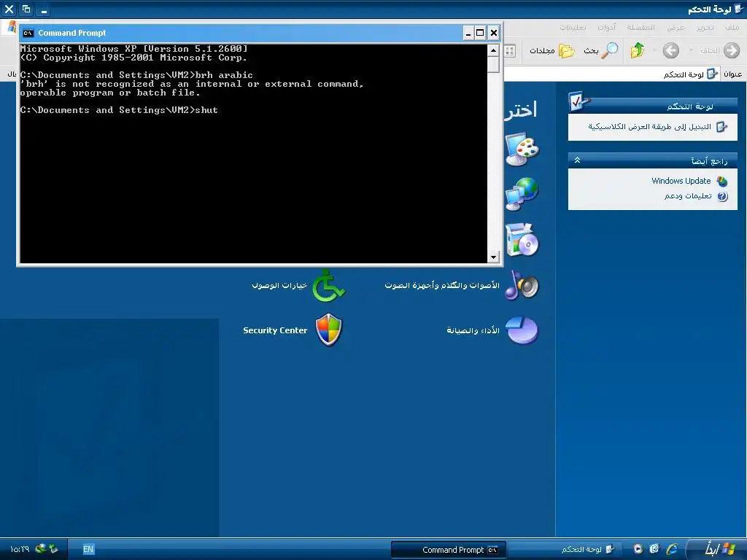This screenshot has height=560, width=747.
Task: Switch to classic view via التبديل إلى طريقة العرض الكلاسيكية
Action: tap(649, 127)
